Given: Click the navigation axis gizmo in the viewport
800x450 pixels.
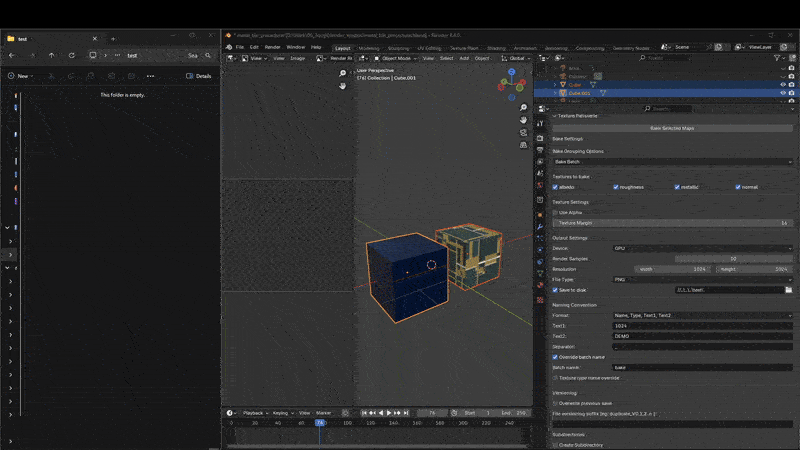Looking at the screenshot, I should click(x=511, y=85).
